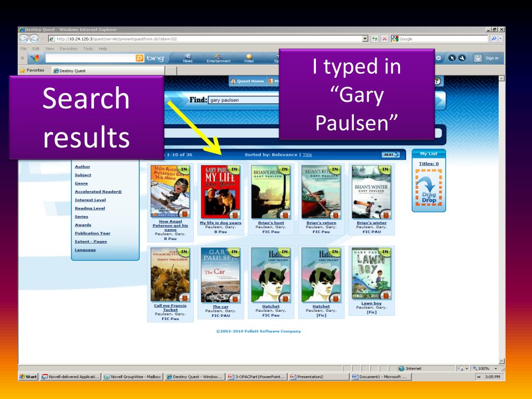Sort results by the Title link
This screenshot has width=532, height=399.
[307, 155]
